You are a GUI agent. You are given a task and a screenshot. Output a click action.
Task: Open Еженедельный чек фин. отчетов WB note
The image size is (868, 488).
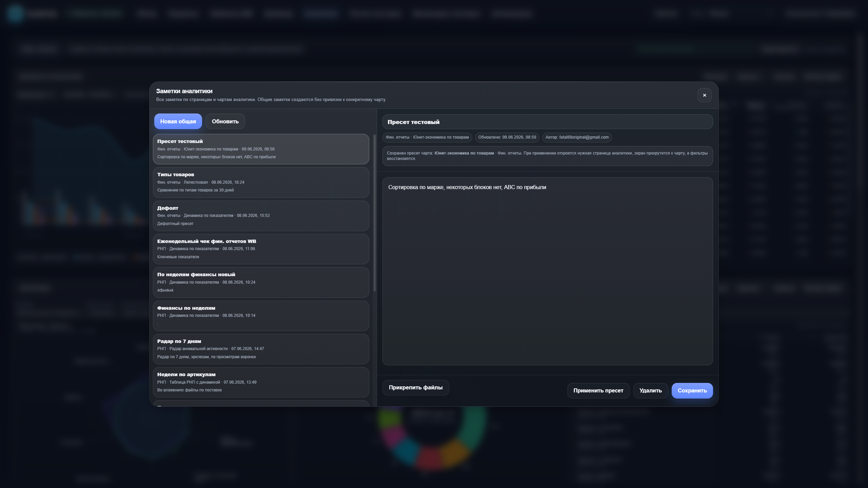coord(261,249)
